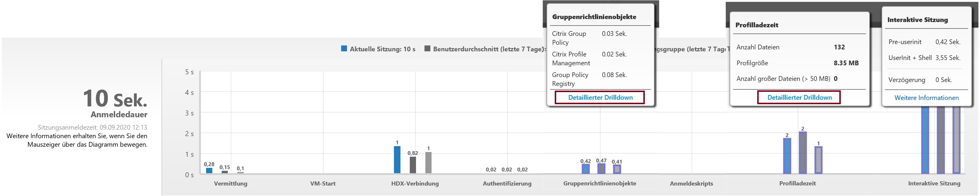Select blue HDX-Verbindung bar labeled 1
980x196 pixels.
click(x=397, y=160)
